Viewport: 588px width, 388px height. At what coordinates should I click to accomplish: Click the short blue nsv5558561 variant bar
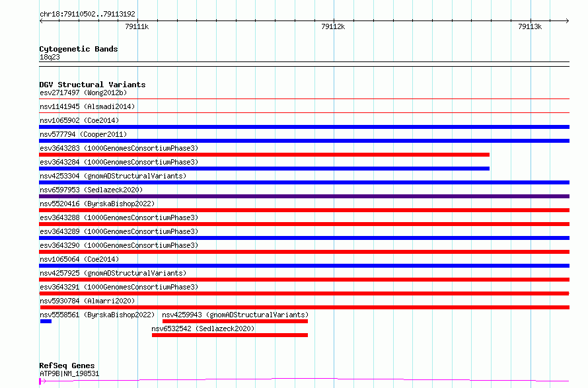click(46, 321)
